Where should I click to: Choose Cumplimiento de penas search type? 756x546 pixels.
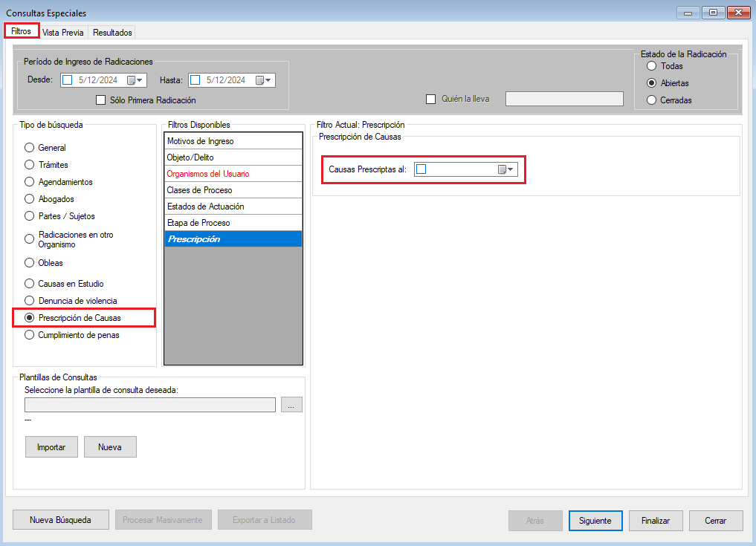click(x=30, y=335)
